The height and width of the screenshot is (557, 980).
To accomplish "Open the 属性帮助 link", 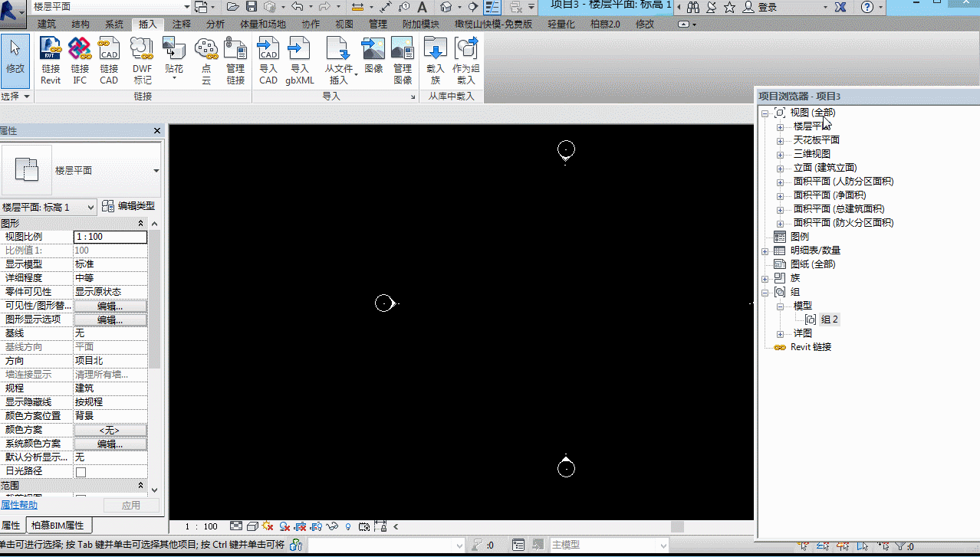I will click(x=19, y=505).
